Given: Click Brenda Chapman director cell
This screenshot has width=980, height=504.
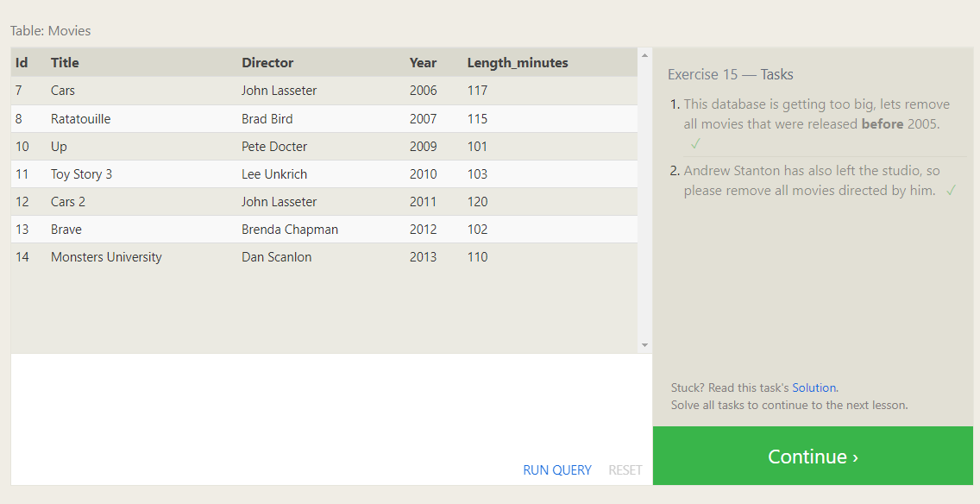Looking at the screenshot, I should click(x=289, y=230).
